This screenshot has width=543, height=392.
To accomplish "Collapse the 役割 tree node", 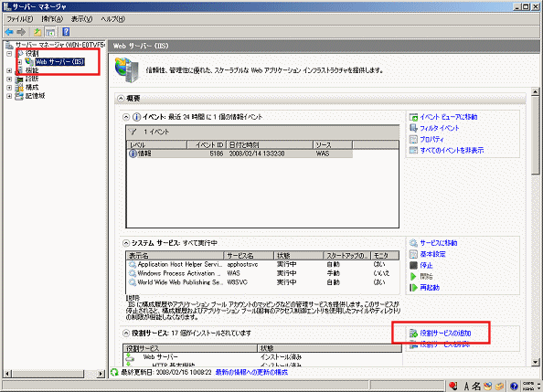I will click(9, 54).
